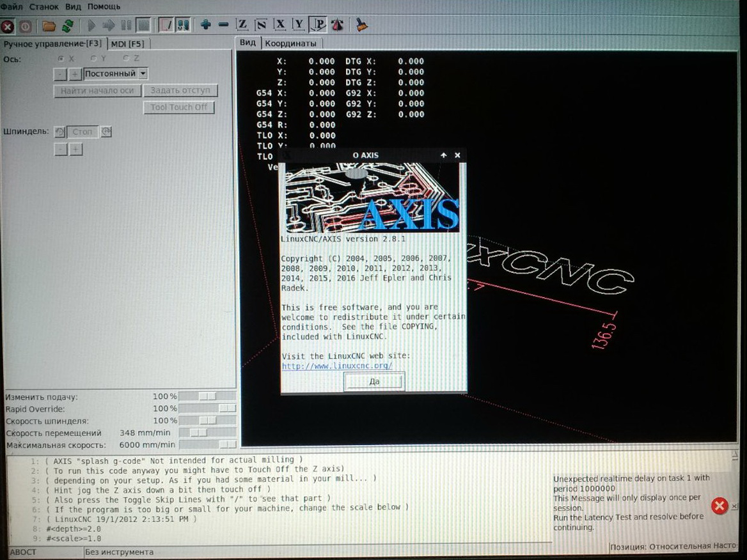Open the Файл menu
This screenshot has height=560, width=747.
point(12,6)
